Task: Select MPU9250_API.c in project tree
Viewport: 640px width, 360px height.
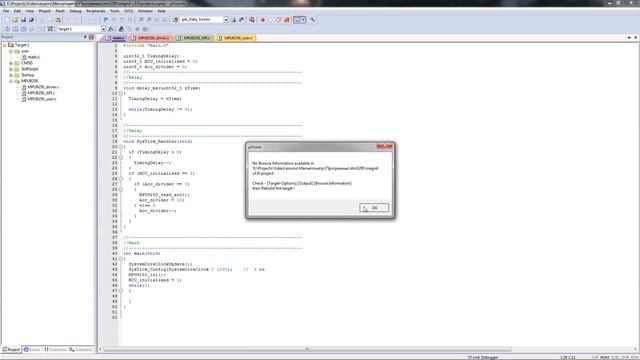Action: pyautogui.click(x=41, y=93)
